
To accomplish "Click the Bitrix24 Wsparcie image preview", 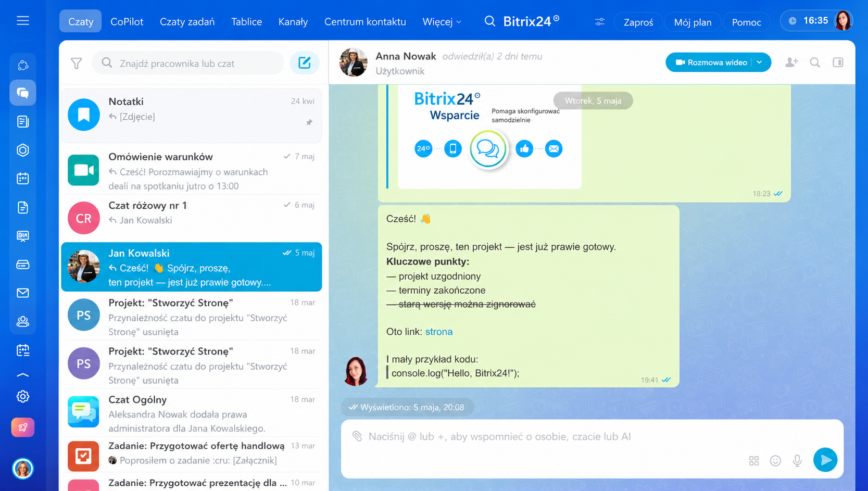I will pyautogui.click(x=489, y=136).
